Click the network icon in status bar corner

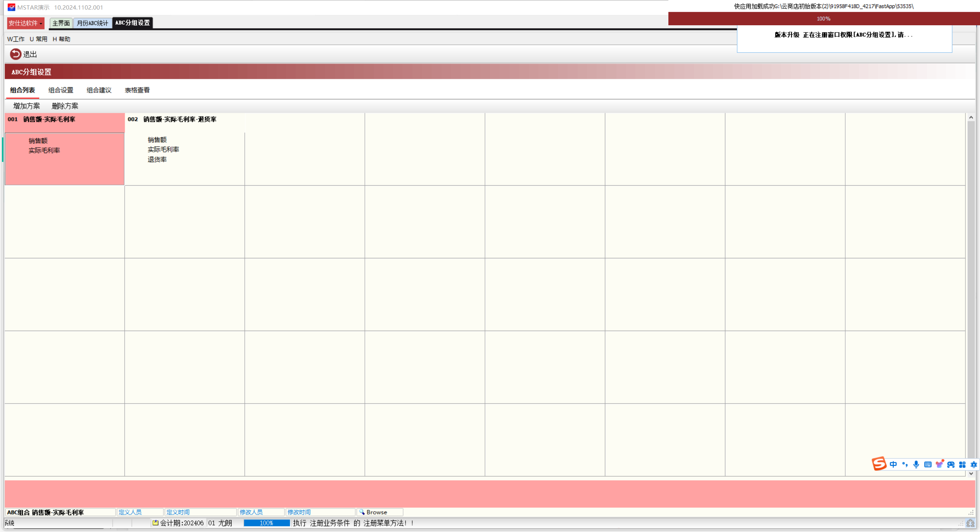(x=970, y=523)
